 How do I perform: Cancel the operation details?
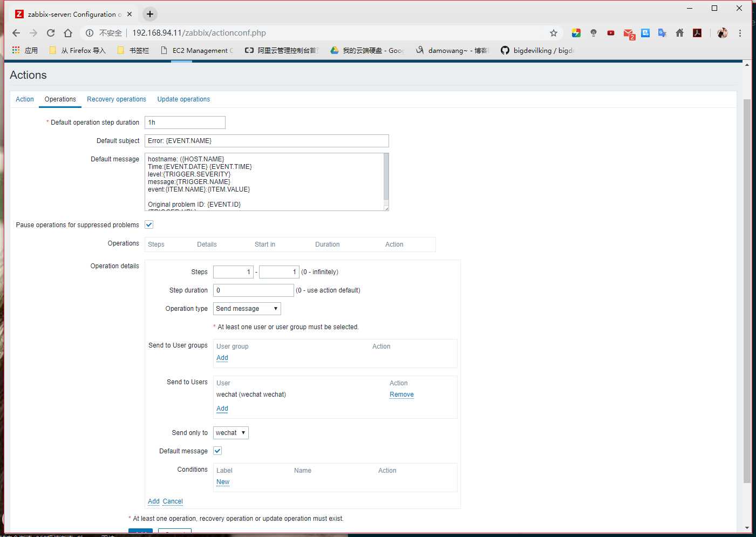tap(173, 501)
